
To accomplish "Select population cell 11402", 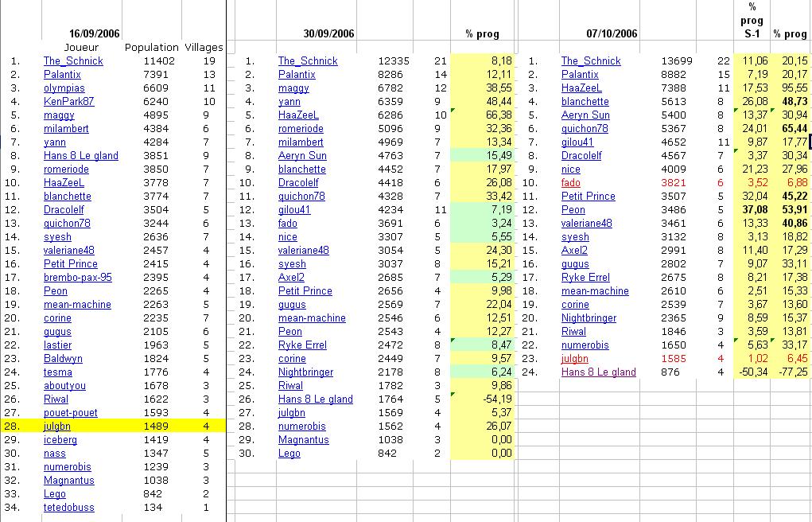I will click(159, 60).
